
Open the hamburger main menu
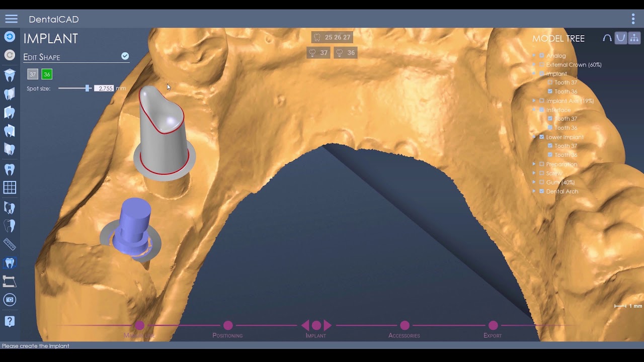tap(11, 19)
